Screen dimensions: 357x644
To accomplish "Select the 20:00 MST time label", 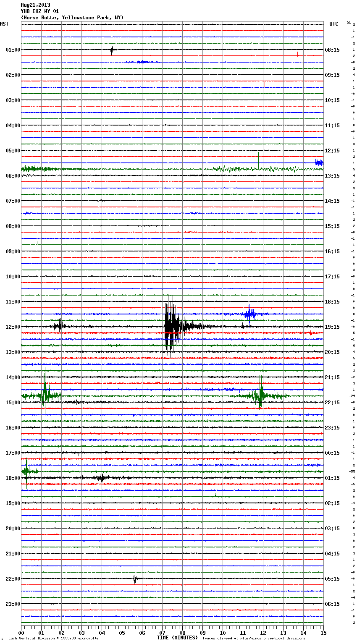I will coord(13,529).
